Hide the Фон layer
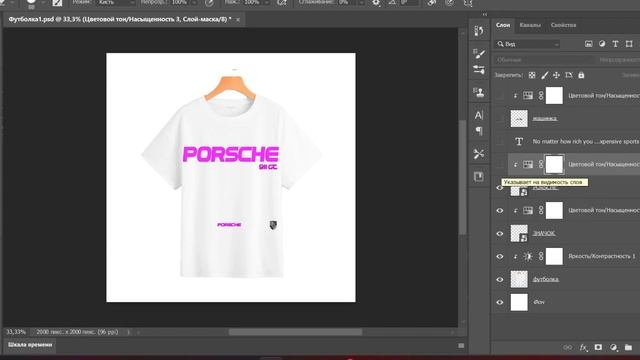This screenshot has width=640, height=360. coord(500,302)
